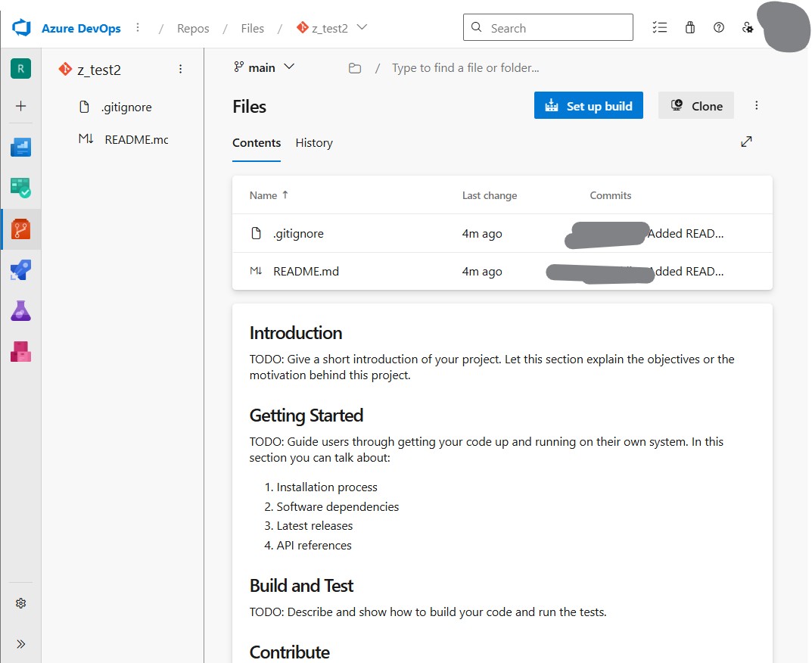Open the Boards section in sidebar
Viewport: 812px width, 663px height.
[20, 188]
